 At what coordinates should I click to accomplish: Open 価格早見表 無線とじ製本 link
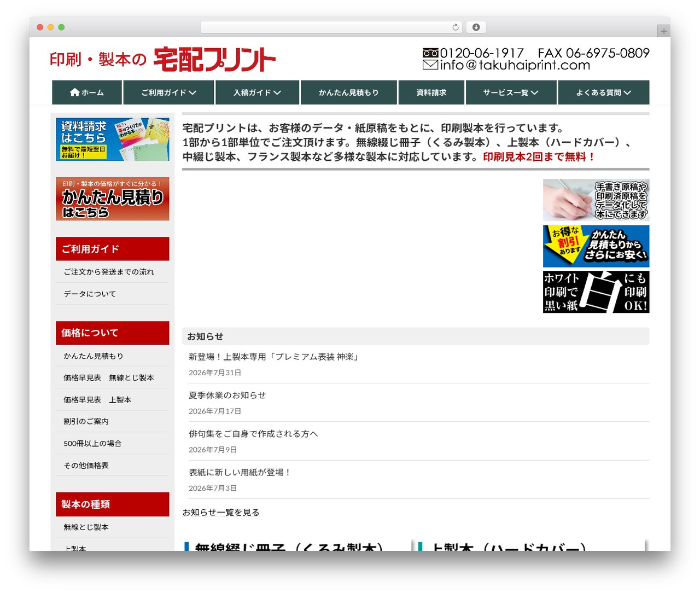[109, 378]
